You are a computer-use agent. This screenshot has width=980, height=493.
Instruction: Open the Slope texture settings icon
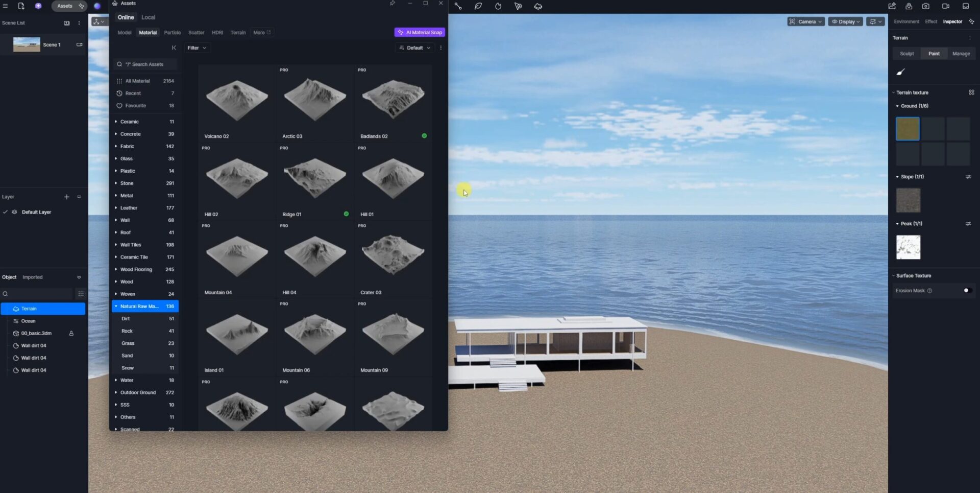point(968,177)
